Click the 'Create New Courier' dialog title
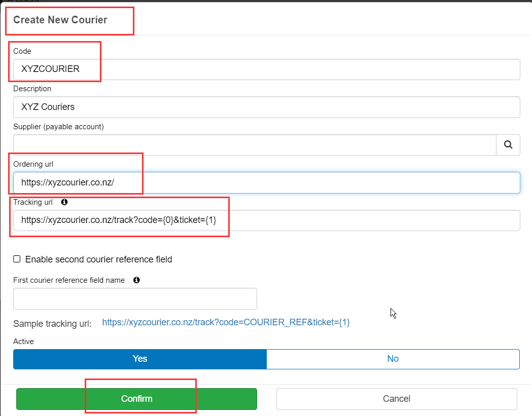 (x=60, y=20)
